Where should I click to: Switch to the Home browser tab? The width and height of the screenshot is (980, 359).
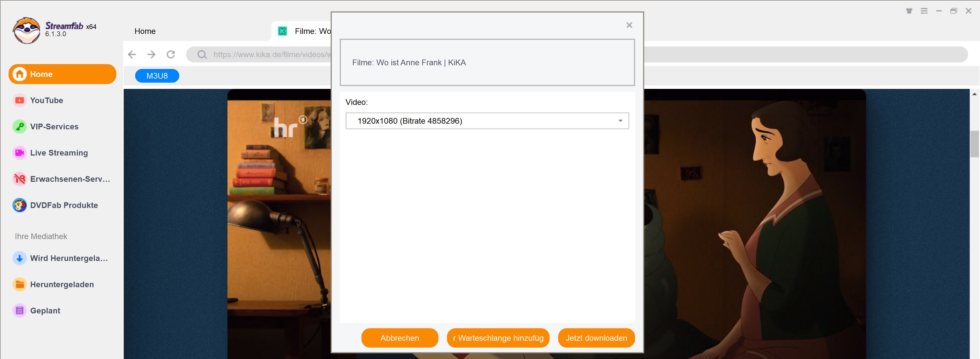[145, 31]
